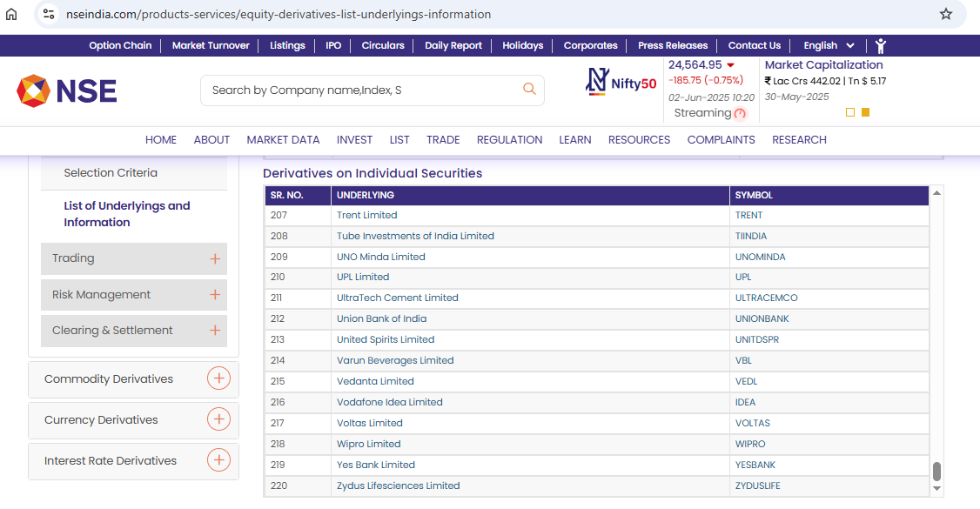This screenshot has width=980, height=509.
Task: Open the Holidays link
Action: click(522, 45)
